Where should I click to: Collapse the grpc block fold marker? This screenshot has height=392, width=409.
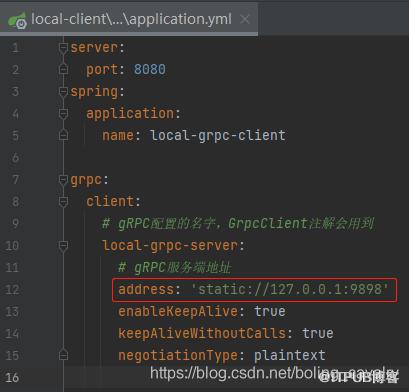[63, 180]
